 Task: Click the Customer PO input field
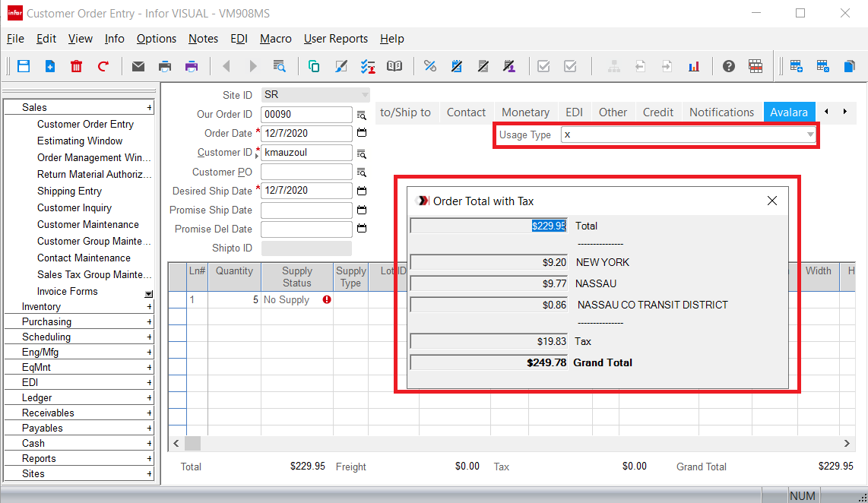(x=306, y=172)
